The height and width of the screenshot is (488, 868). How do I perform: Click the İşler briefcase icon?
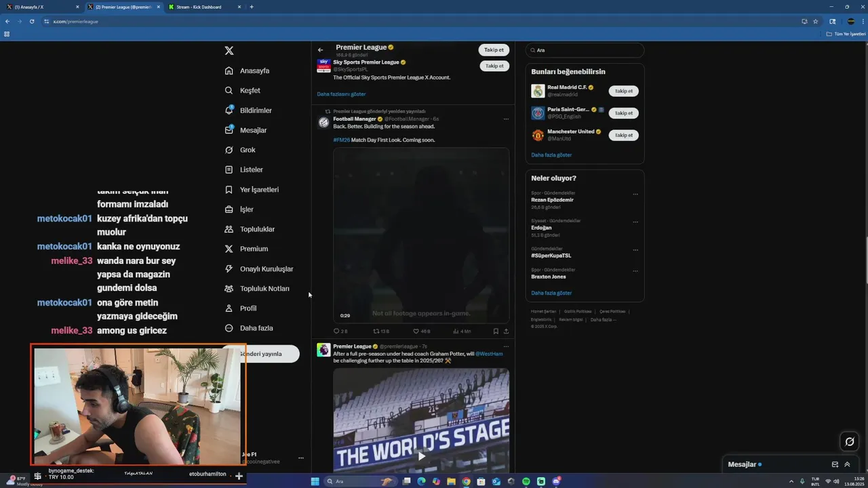point(229,209)
